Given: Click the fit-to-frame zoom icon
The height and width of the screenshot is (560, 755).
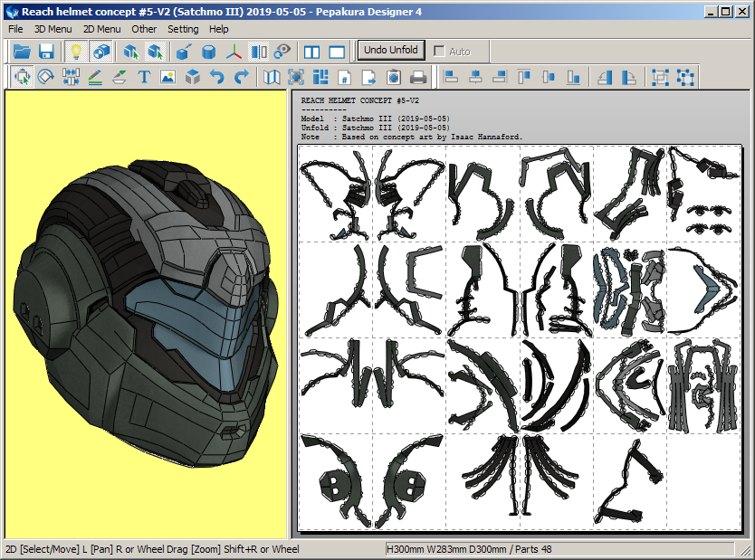Looking at the screenshot, I should coord(296,77).
